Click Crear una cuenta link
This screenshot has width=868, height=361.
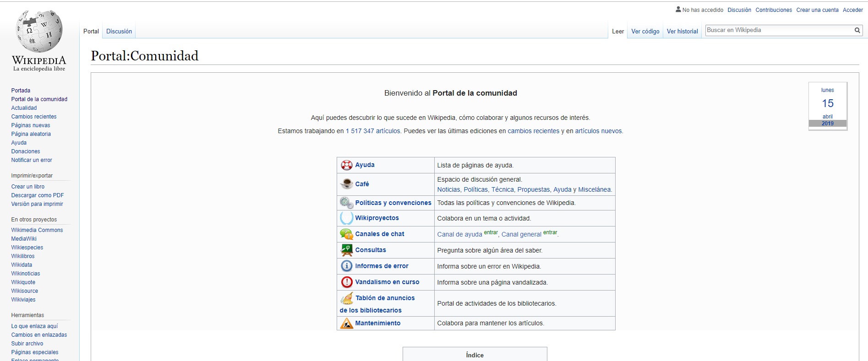pyautogui.click(x=817, y=10)
